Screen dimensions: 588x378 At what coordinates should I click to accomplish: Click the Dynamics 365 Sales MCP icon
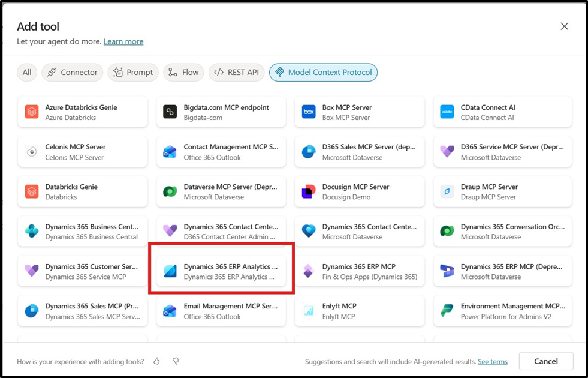coord(32,311)
